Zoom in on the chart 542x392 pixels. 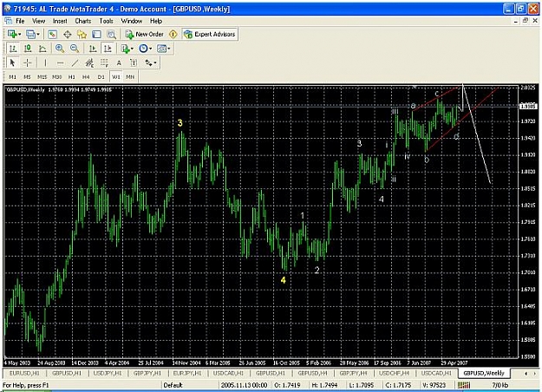click(60, 49)
